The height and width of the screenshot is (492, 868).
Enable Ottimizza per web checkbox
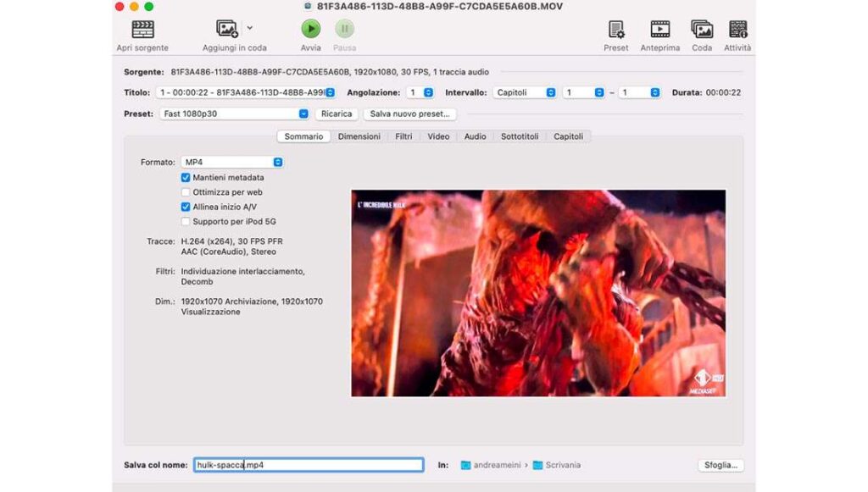(186, 192)
